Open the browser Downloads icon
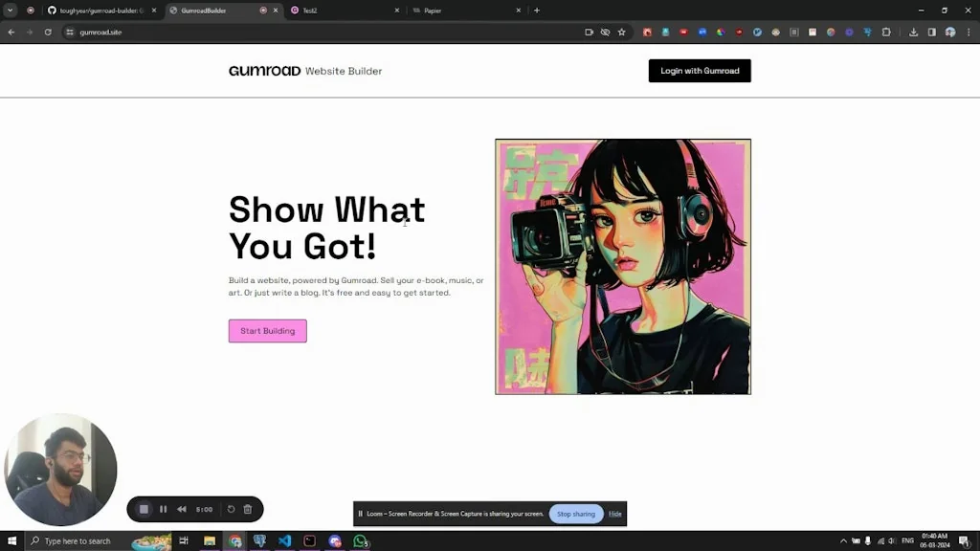Screen dimensions: 980x551 point(914,32)
